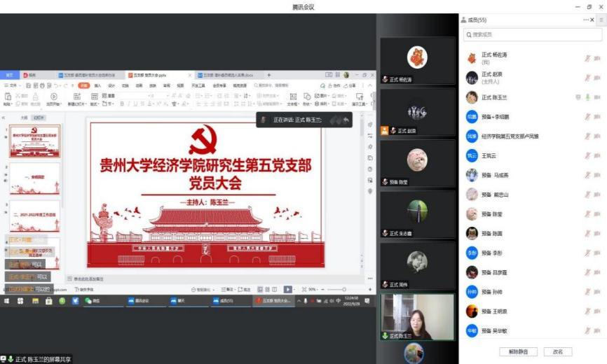The image size is (607, 364).
Task: Click the hamburger menu icon beside the members panel
Action: [x=601, y=20]
